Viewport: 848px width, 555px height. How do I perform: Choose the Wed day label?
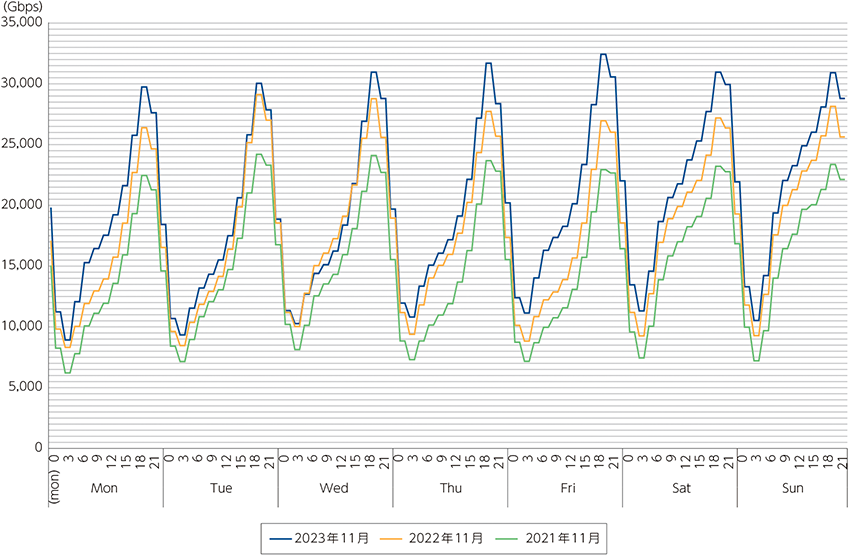pos(335,489)
